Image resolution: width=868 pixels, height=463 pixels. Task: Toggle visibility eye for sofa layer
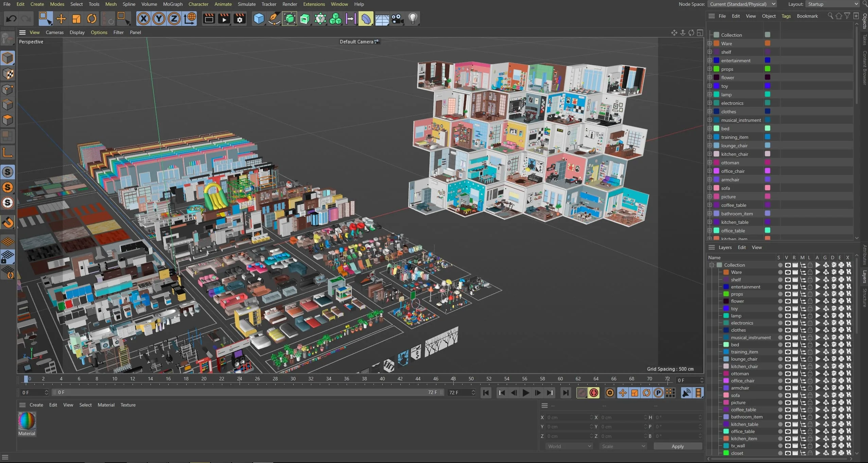787,396
